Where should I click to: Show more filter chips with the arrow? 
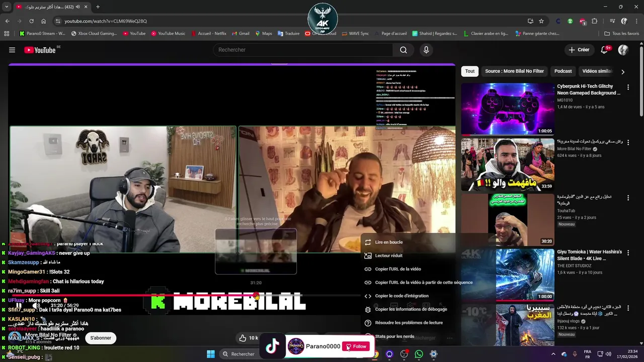[x=623, y=72]
